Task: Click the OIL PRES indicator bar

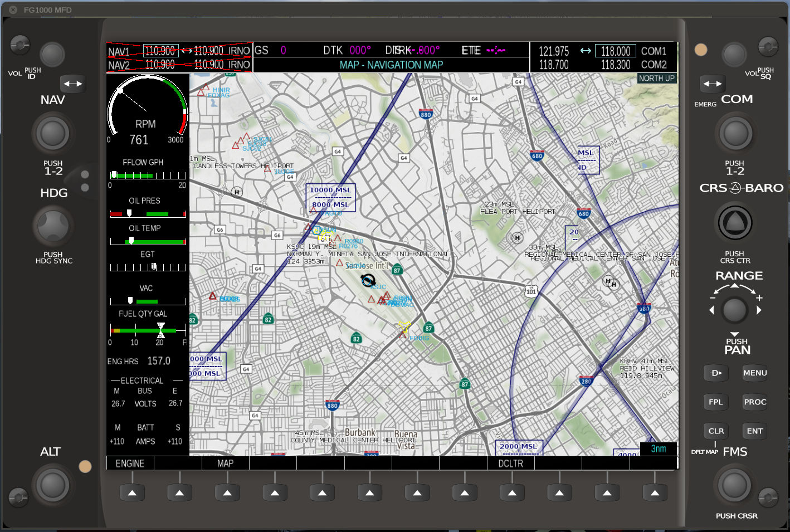Action: tap(148, 213)
